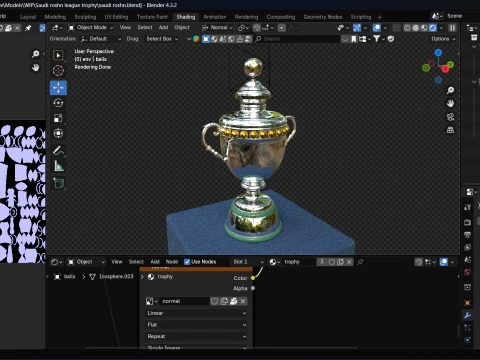Toggle X-ray mode in viewport header

coord(396,28)
